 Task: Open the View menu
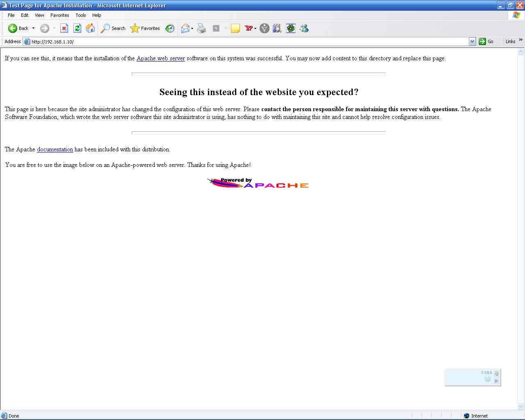click(x=39, y=15)
